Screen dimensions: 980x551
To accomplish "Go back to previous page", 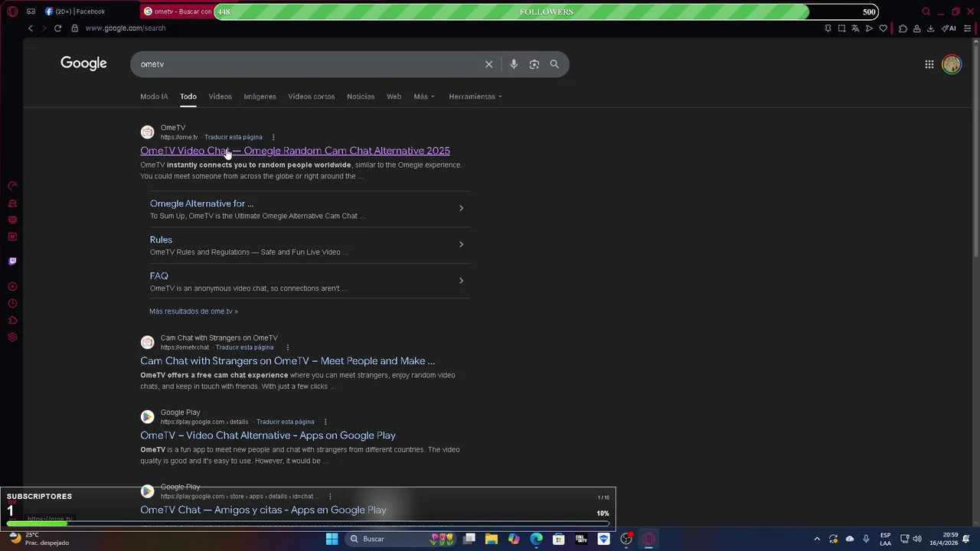I will click(x=31, y=28).
